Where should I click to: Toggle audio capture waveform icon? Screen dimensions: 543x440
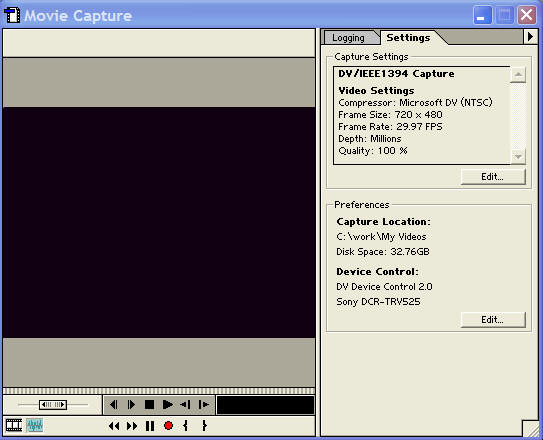[x=35, y=425]
